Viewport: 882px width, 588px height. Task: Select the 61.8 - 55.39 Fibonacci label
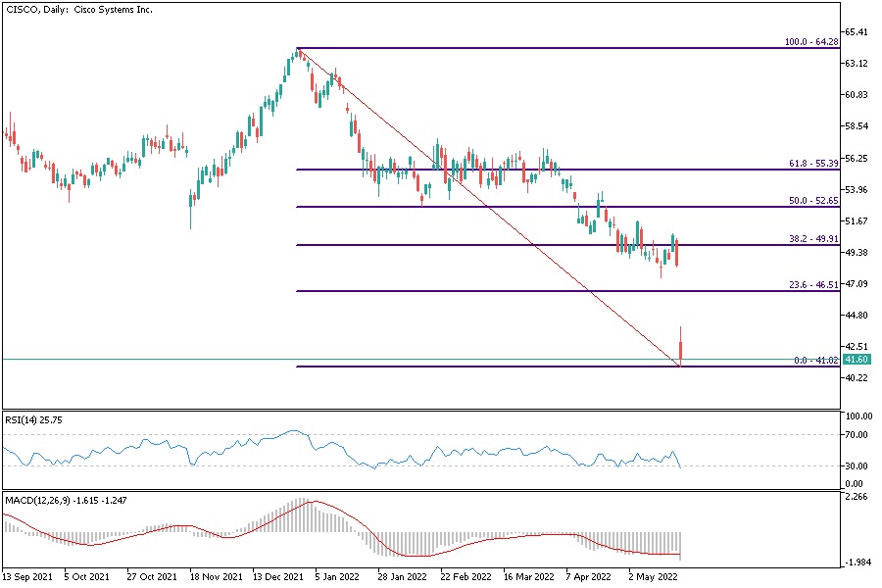[813, 163]
